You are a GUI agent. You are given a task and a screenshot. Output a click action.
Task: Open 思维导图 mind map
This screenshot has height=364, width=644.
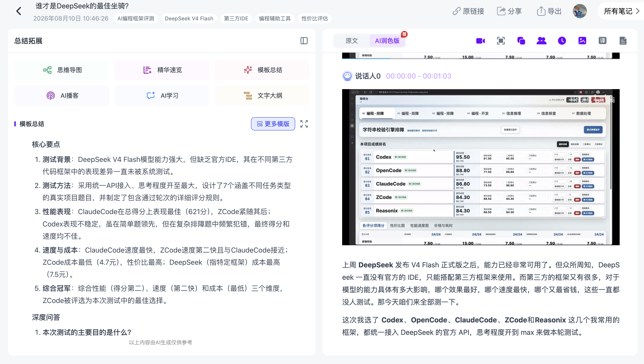[x=62, y=70]
